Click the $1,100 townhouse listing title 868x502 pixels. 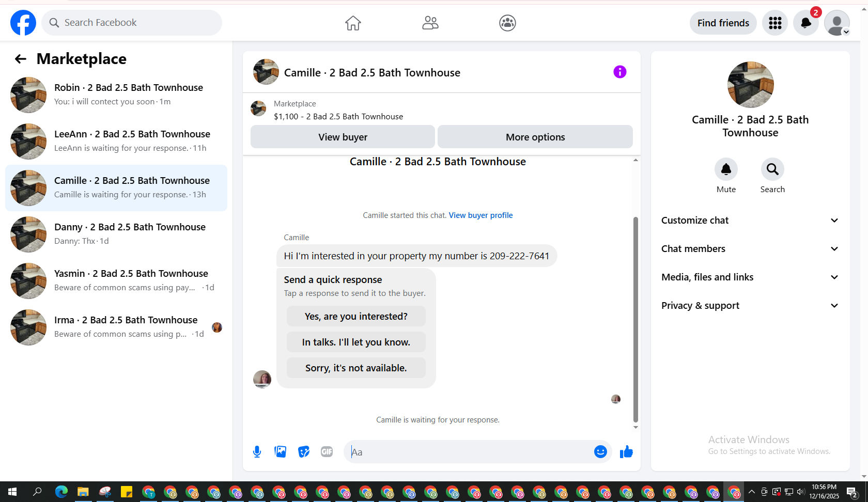338,117
